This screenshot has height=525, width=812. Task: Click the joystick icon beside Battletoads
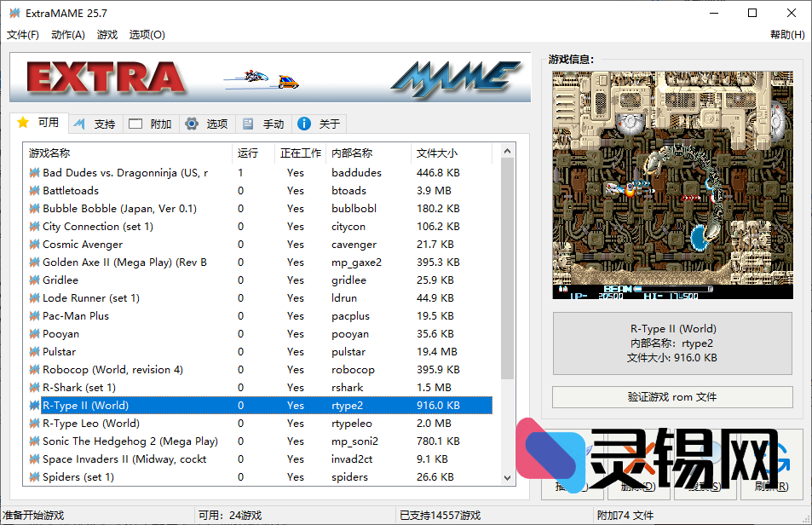tap(32, 190)
